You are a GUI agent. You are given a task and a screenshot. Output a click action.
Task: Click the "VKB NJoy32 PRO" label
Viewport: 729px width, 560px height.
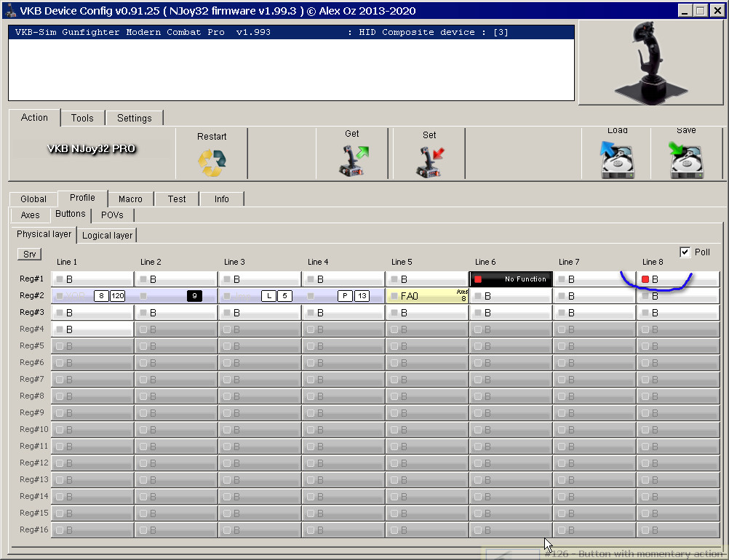pyautogui.click(x=92, y=148)
